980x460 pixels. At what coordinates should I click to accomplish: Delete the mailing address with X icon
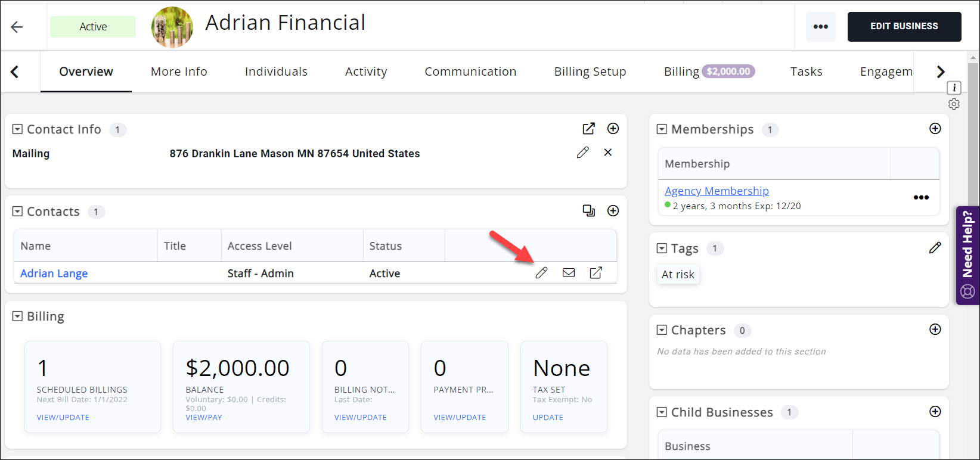coord(608,153)
